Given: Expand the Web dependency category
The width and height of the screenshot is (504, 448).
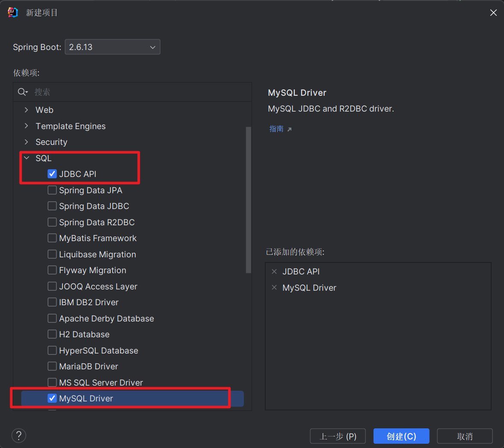Looking at the screenshot, I should [x=27, y=110].
